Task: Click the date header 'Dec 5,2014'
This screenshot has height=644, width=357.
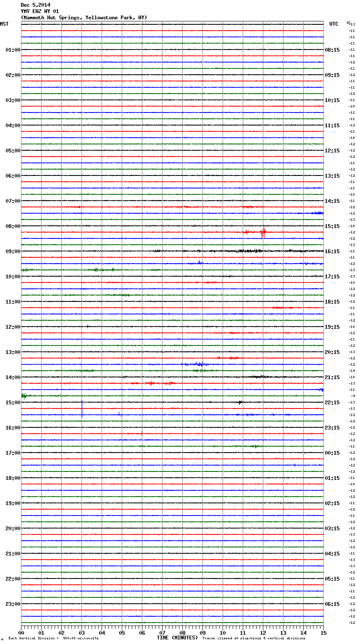Action: (x=36, y=5)
